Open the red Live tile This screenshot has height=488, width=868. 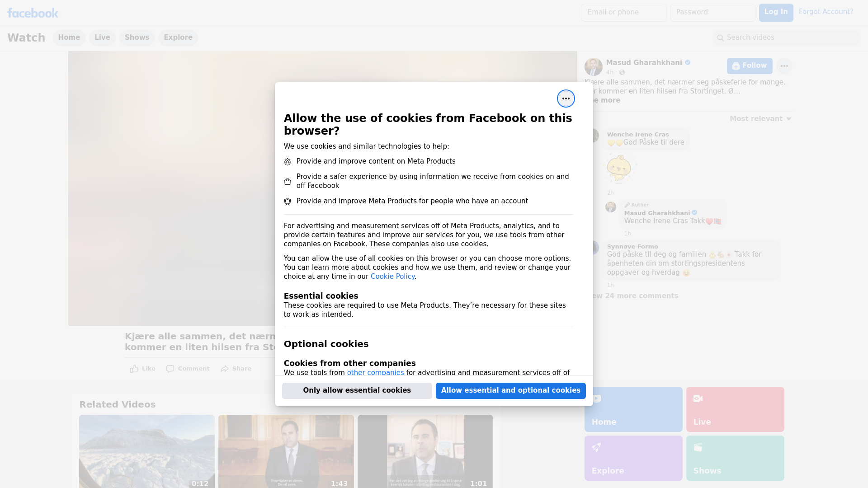pos(735,409)
